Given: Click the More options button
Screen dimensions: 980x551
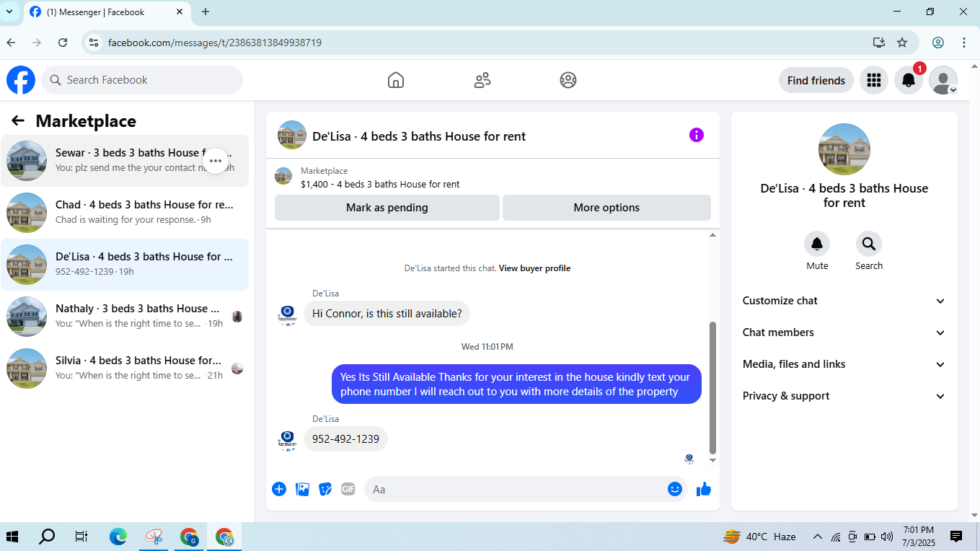Looking at the screenshot, I should tap(606, 208).
